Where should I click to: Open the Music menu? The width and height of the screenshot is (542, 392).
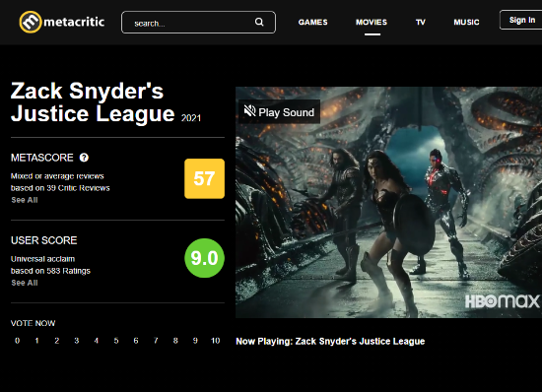(x=466, y=22)
